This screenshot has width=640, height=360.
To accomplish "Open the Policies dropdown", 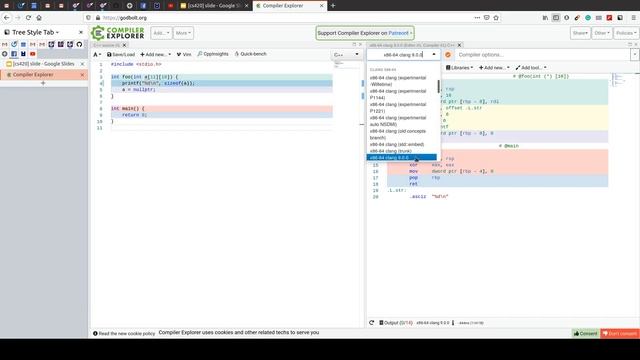I will point(626,33).
